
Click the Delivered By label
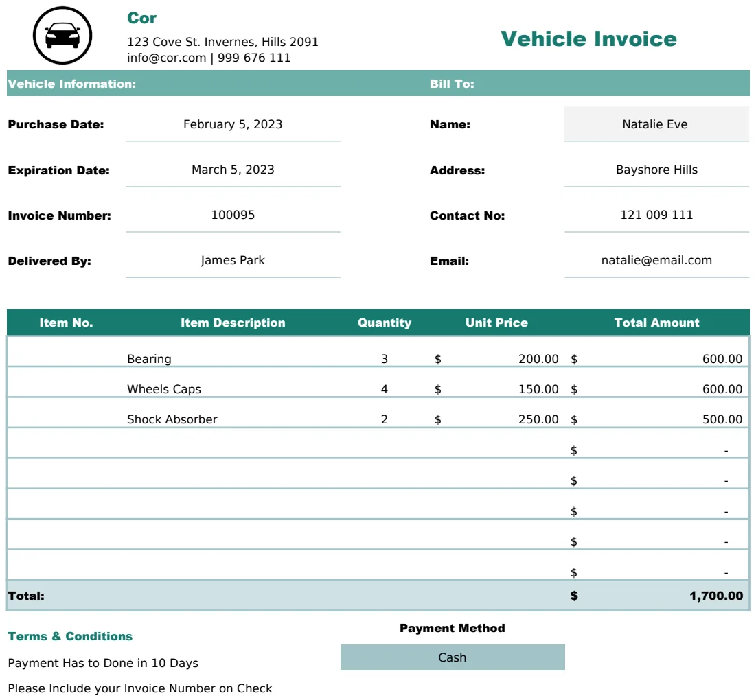pos(49,261)
